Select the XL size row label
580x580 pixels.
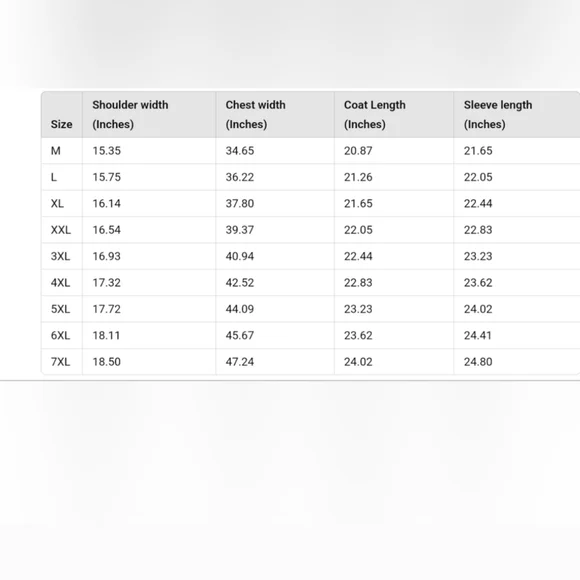(x=57, y=203)
